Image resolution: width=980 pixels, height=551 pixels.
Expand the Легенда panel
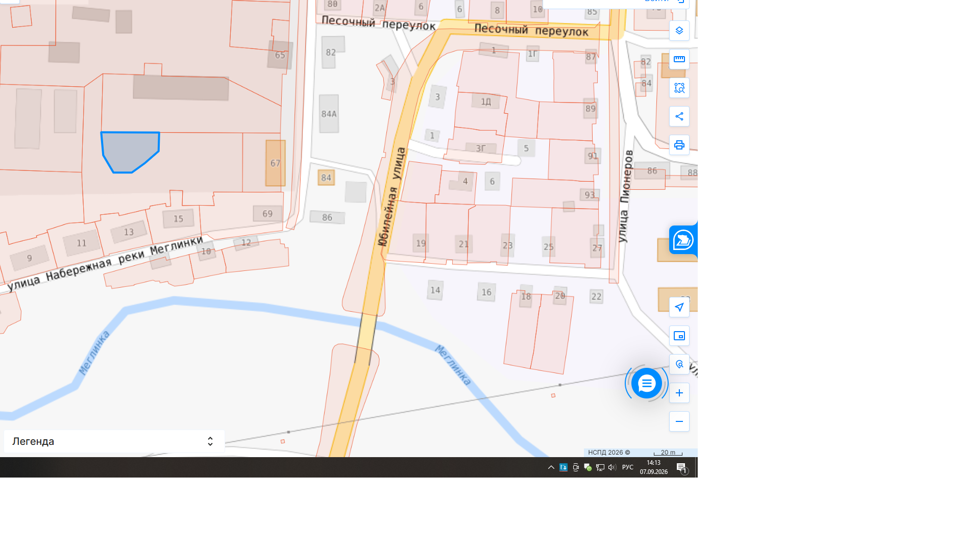coord(114,441)
